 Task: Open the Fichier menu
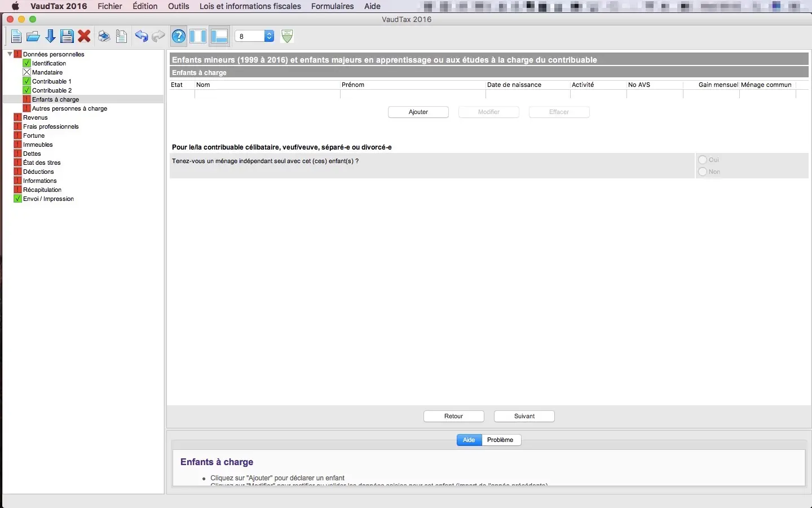pos(110,6)
